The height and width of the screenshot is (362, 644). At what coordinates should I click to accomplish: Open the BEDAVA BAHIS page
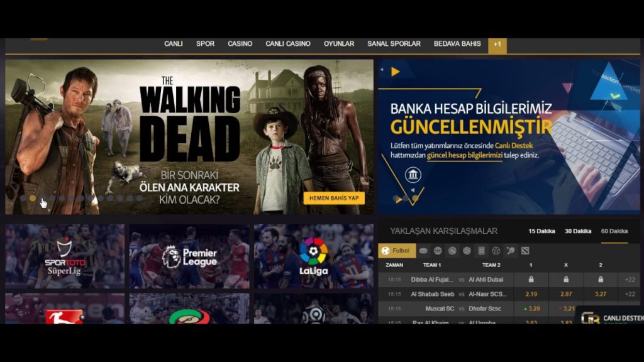[x=457, y=43]
